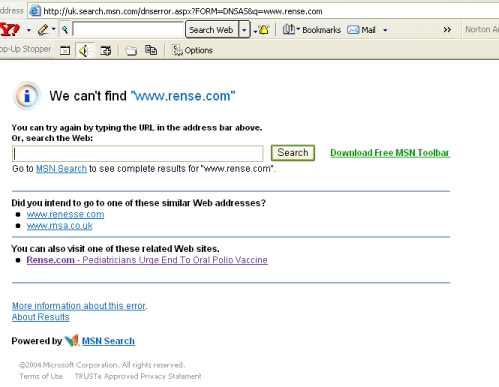The width and height of the screenshot is (499, 387).
Task: Click the "You can try again by typing the URL" text
Action: coord(137,128)
